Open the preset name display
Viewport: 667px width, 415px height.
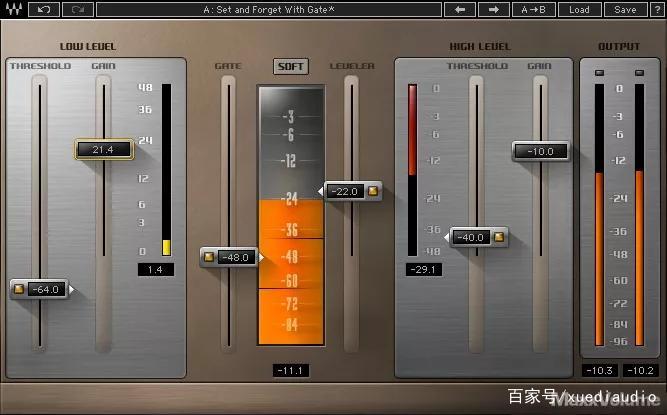pos(269,9)
